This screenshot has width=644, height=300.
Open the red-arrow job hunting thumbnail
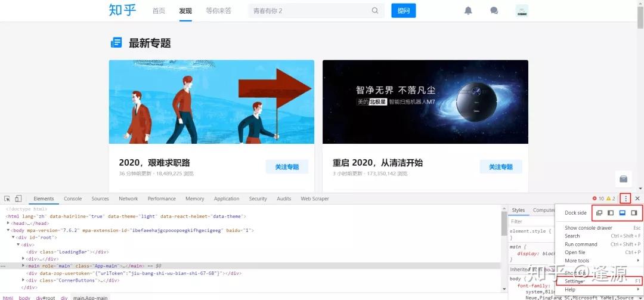pos(212,102)
